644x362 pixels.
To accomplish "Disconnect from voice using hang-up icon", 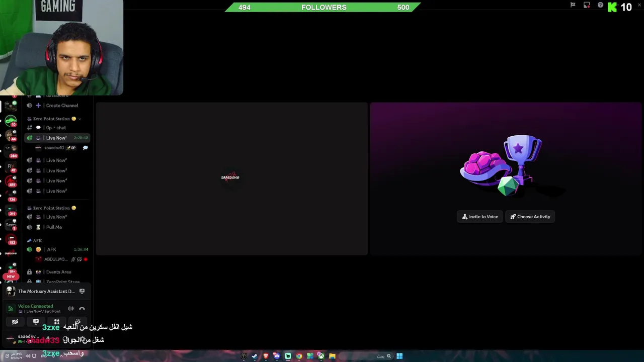I will pos(82,309).
